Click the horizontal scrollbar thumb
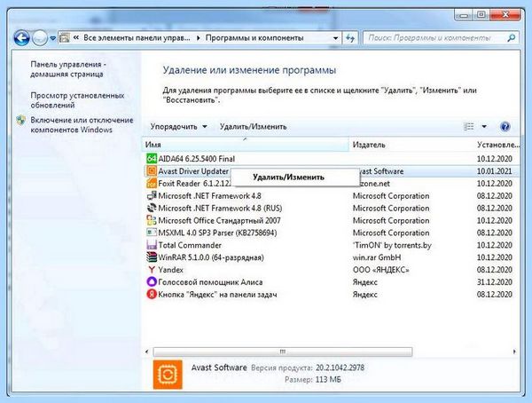Screen dimensions: 532x403 click(283, 352)
